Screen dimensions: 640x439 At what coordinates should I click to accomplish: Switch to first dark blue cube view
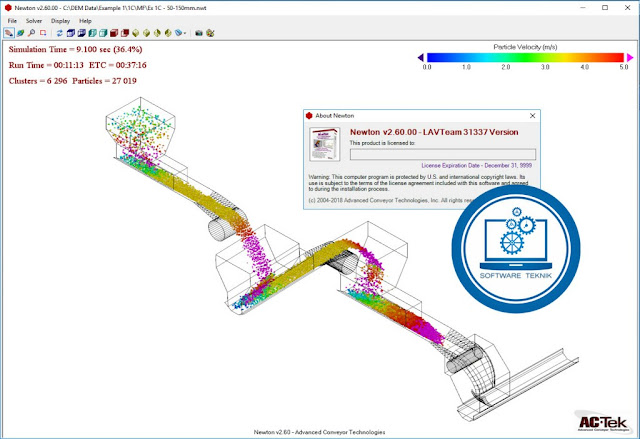coord(71,33)
